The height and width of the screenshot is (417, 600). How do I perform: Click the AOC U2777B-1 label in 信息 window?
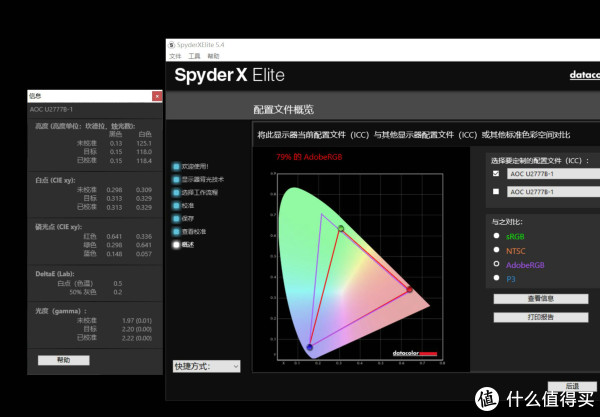(x=51, y=109)
